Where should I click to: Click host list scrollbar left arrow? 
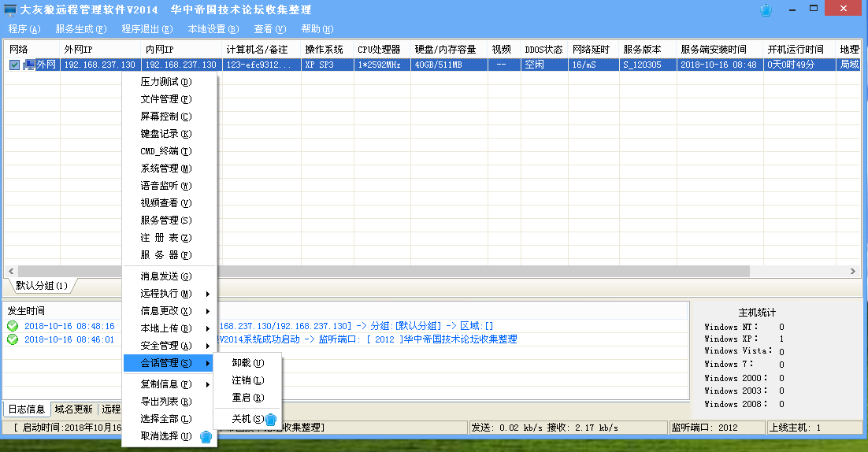pyautogui.click(x=10, y=271)
